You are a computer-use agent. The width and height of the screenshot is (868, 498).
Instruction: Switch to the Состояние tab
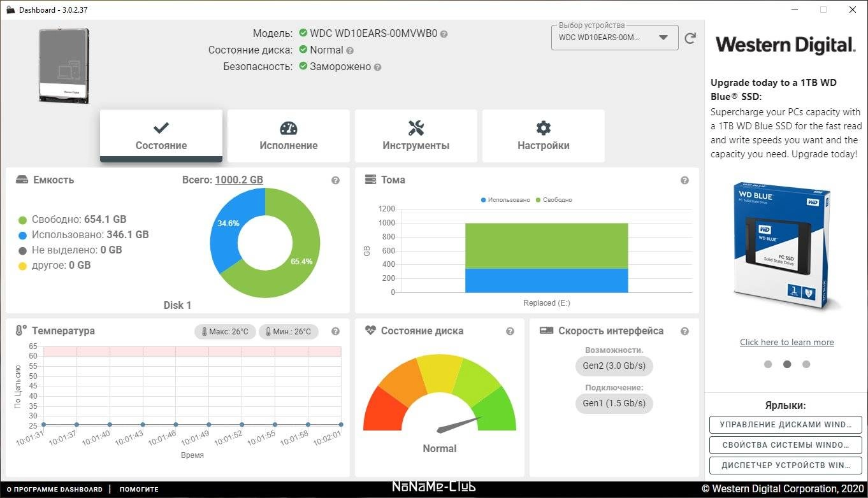click(x=161, y=136)
